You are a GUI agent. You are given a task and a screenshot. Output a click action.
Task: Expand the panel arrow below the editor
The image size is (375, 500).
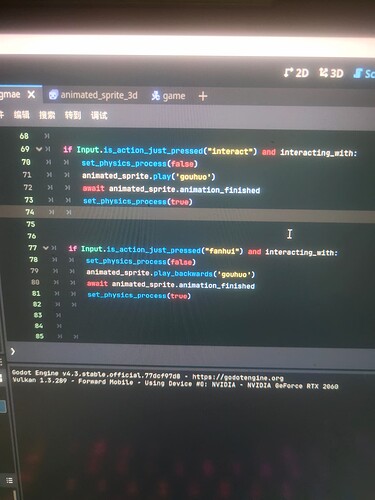click(x=13, y=351)
